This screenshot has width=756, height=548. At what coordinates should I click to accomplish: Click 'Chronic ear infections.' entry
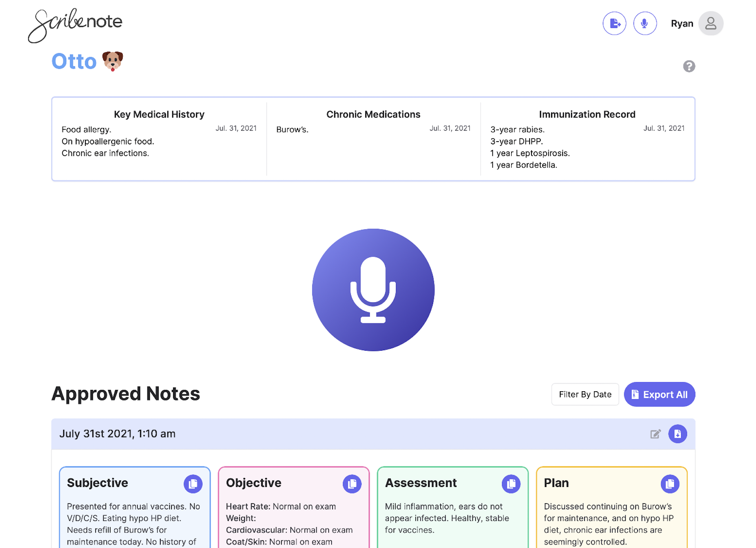coord(105,153)
